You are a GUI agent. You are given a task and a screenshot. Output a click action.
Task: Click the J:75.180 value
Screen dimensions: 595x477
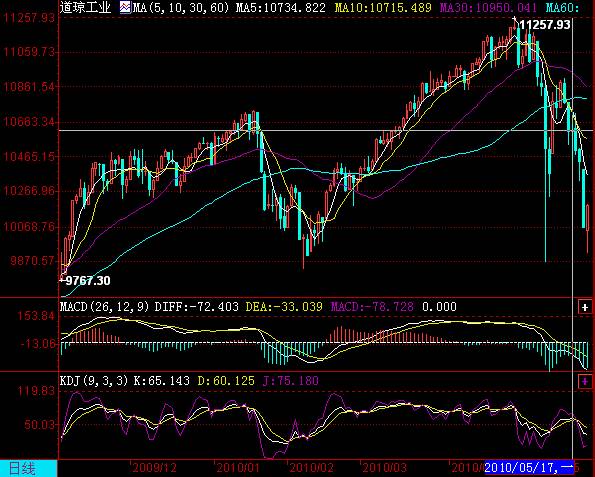point(291,381)
